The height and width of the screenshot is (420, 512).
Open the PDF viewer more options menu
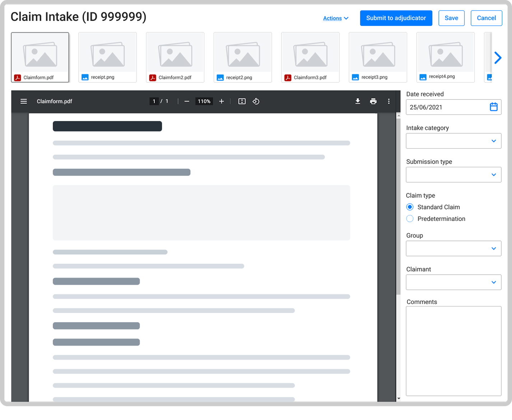tap(389, 102)
